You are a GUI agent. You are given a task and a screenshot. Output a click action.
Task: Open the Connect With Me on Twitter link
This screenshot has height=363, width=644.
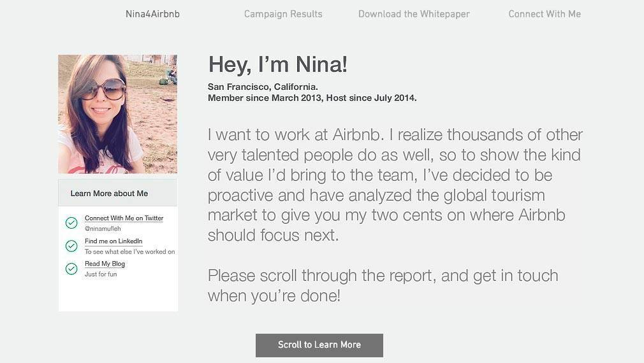(x=124, y=218)
